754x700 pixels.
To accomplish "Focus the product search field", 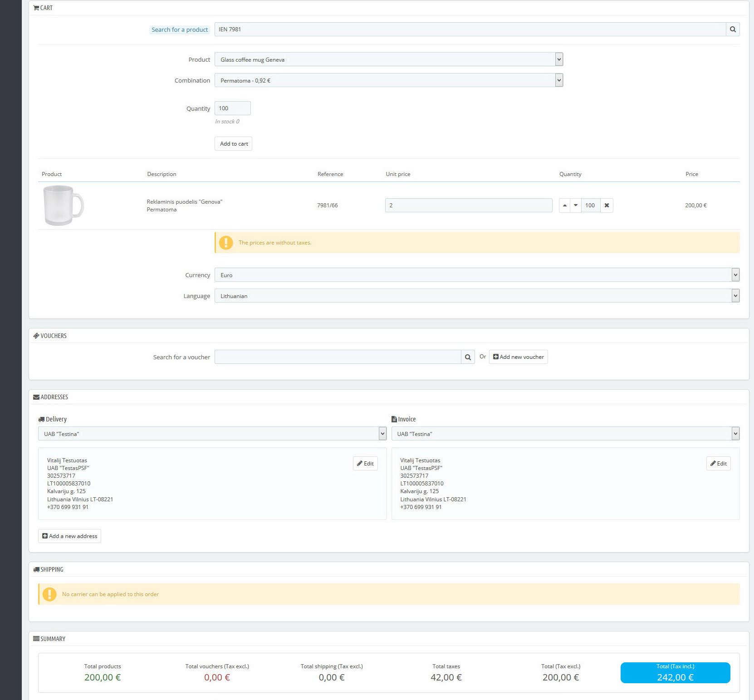I will pyautogui.click(x=470, y=29).
